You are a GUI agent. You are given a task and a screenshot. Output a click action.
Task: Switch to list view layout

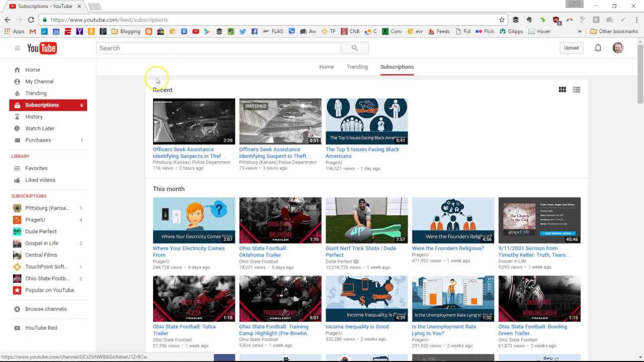[577, 89]
